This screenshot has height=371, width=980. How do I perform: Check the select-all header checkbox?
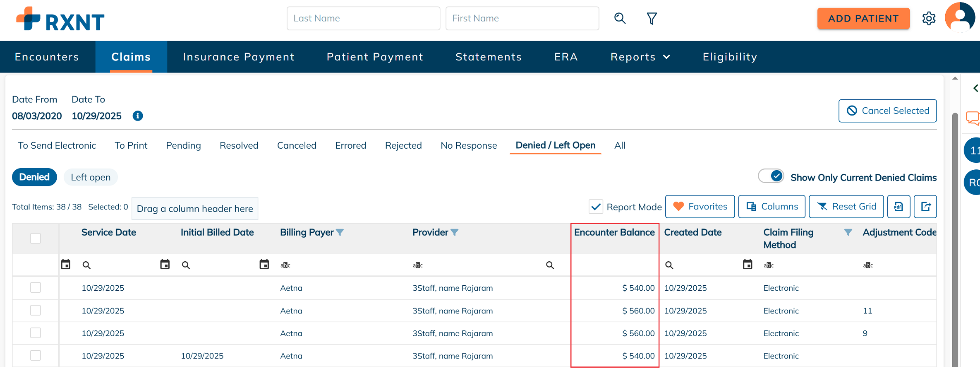[36, 238]
